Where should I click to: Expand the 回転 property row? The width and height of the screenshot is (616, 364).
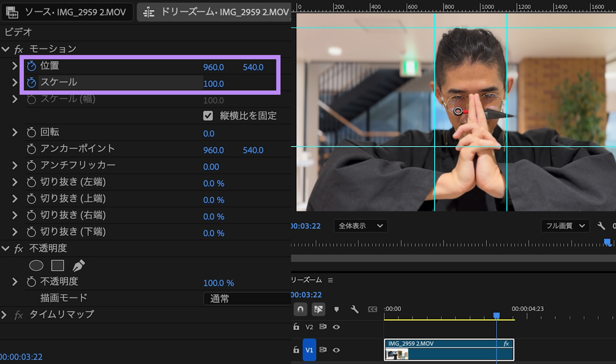click(x=15, y=132)
